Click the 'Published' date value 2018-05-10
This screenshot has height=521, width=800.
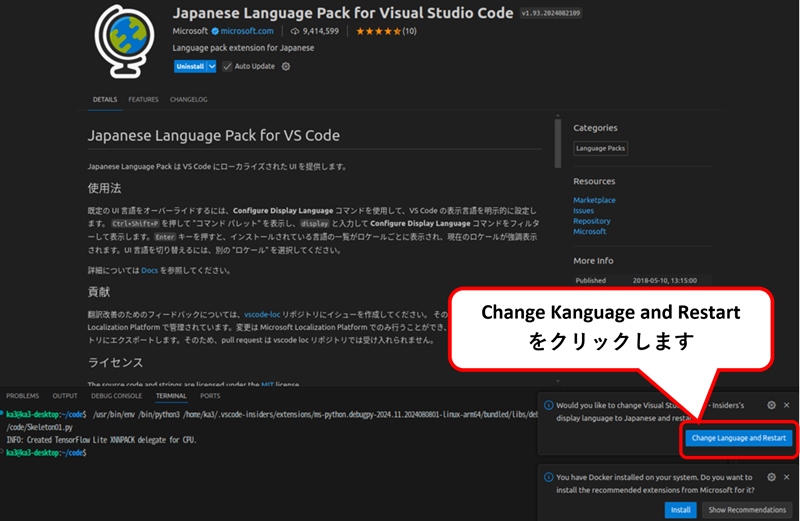(x=664, y=281)
